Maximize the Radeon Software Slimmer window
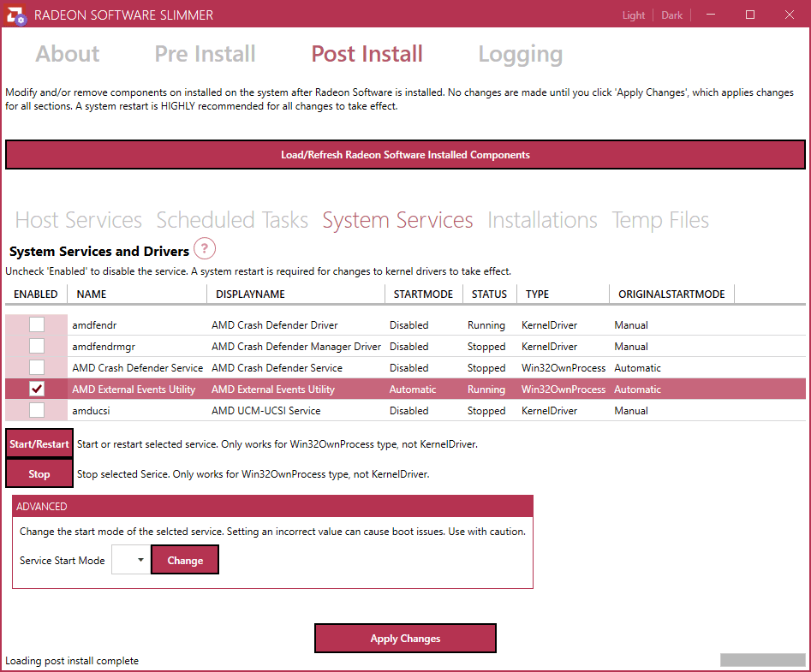Viewport: 811px width, 672px height. coord(750,15)
